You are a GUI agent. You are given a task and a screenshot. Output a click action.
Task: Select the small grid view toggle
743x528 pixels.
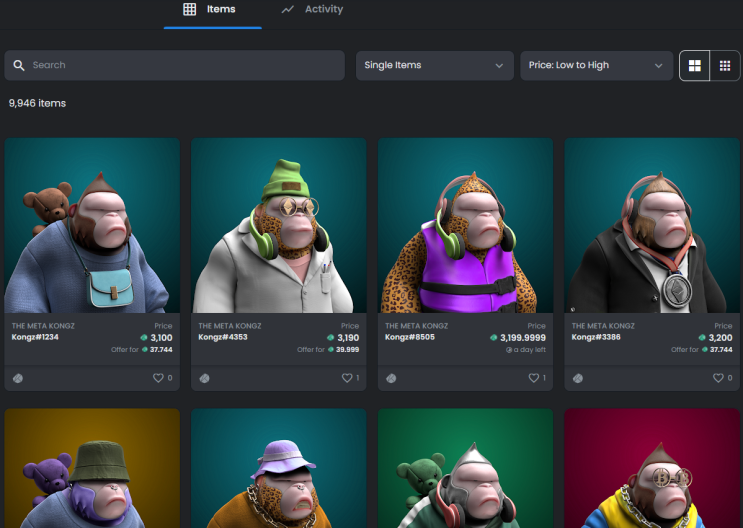pyautogui.click(x=725, y=65)
